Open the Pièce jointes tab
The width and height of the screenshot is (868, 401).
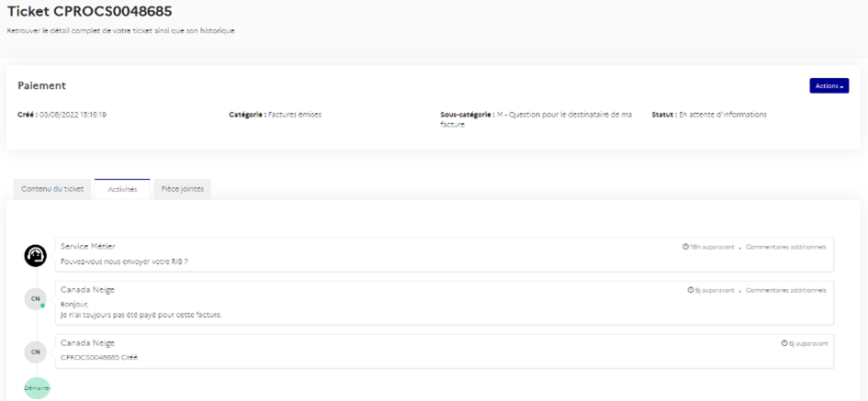point(182,189)
